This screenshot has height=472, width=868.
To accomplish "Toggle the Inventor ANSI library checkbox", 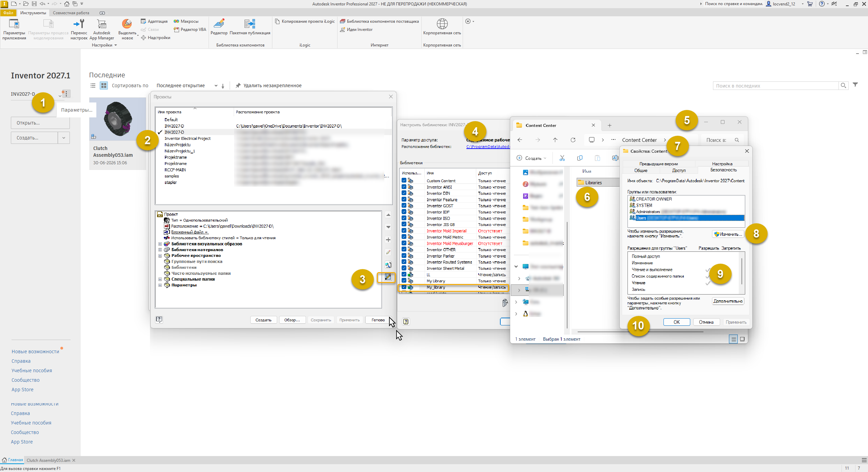I will point(404,187).
